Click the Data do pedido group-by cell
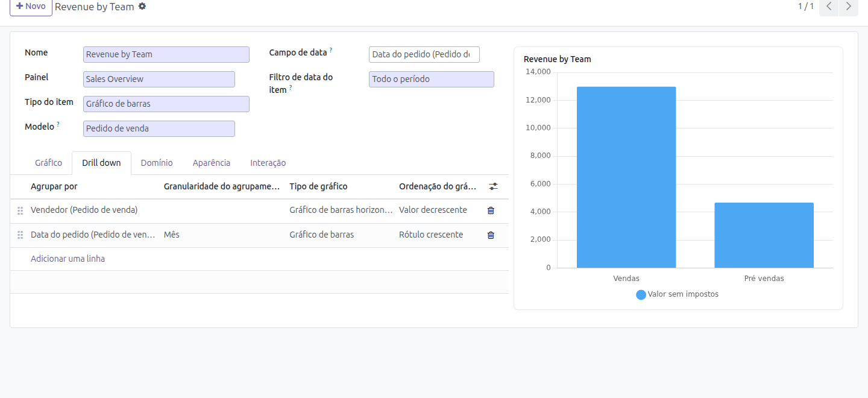868x398 pixels. tap(93, 235)
